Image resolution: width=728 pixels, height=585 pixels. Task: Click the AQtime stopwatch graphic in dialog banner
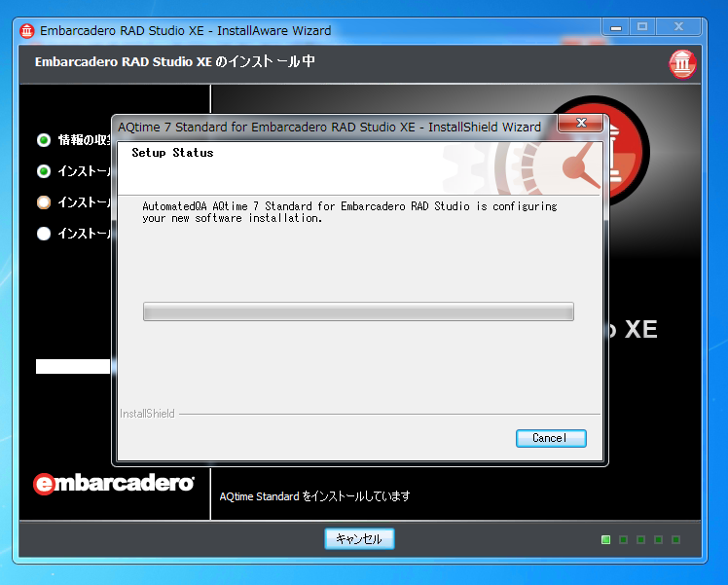click(550, 168)
